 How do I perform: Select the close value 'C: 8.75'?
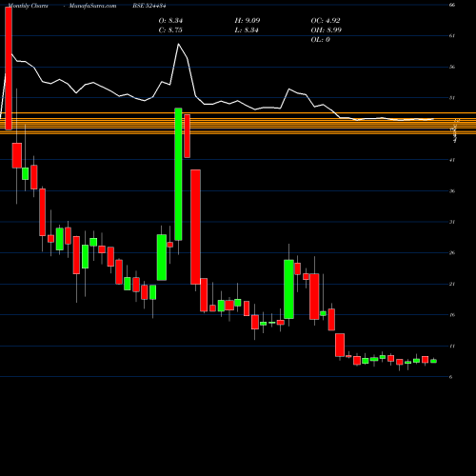[170, 30]
